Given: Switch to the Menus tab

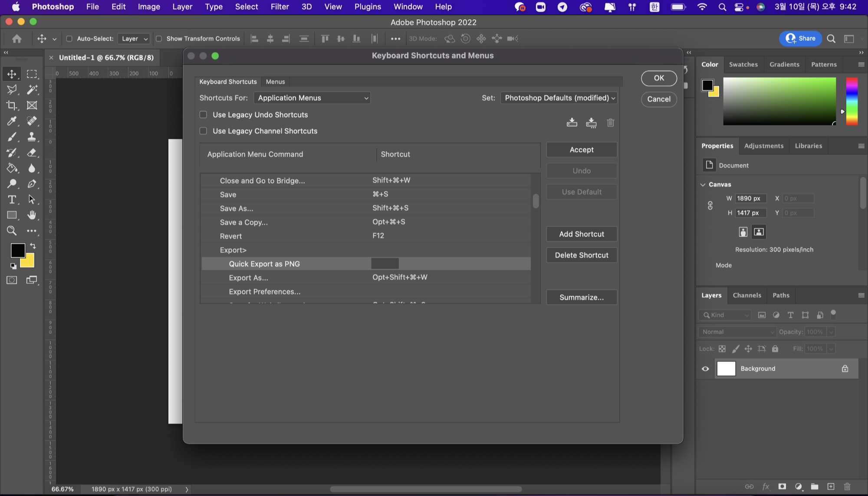Looking at the screenshot, I should click(x=275, y=82).
